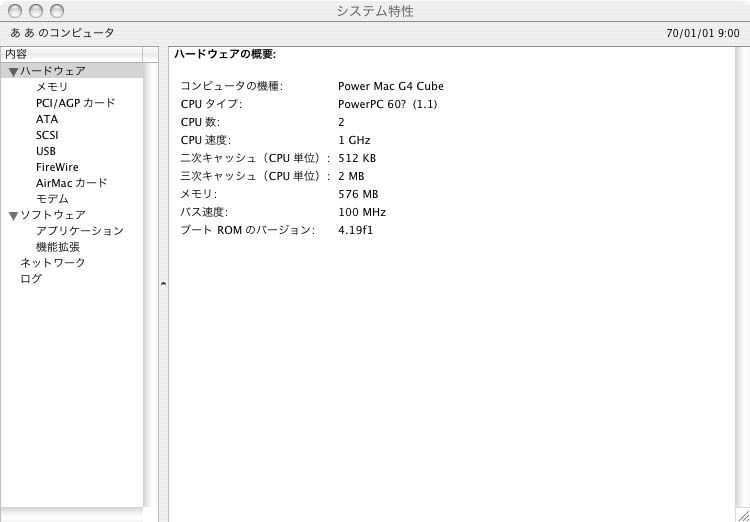Click the CPU タイプ label
Screen dimensions: 750x522
coord(211,104)
